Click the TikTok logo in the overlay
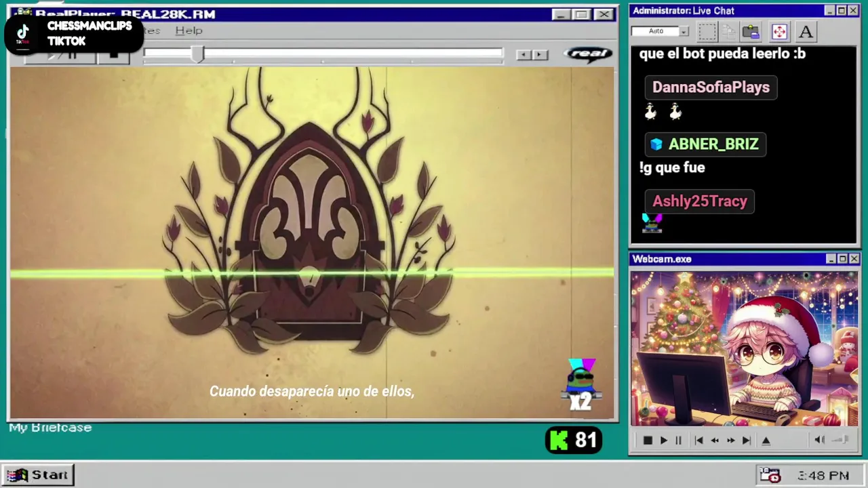868x488 pixels. 23,34
